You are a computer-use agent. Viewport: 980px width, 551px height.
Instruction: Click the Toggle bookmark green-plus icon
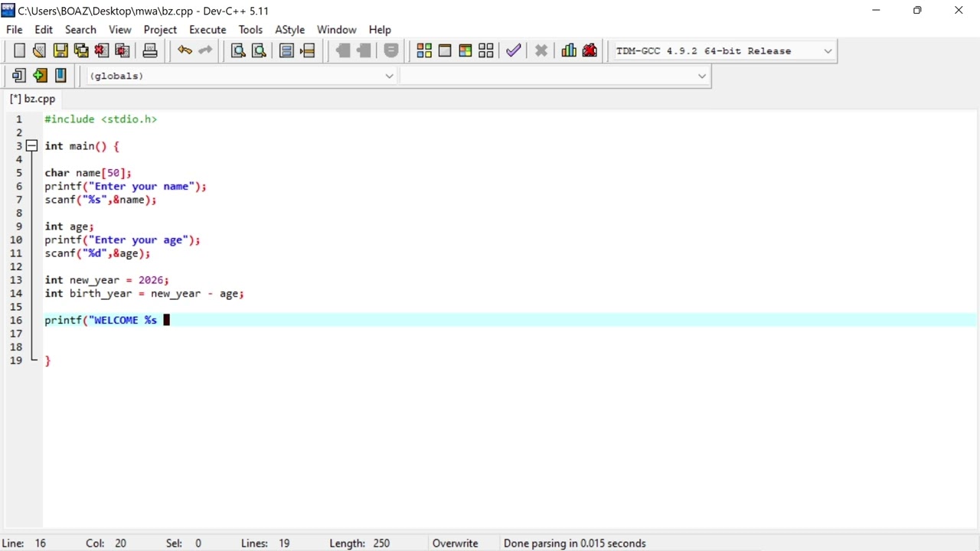point(40,75)
